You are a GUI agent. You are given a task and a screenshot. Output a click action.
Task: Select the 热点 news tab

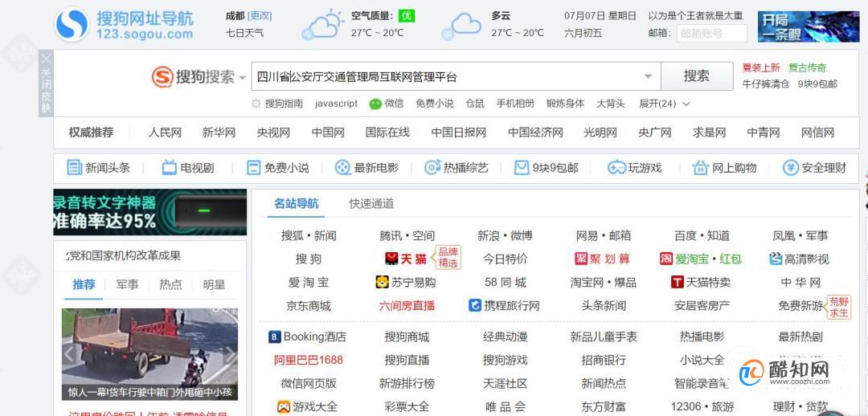tap(170, 284)
